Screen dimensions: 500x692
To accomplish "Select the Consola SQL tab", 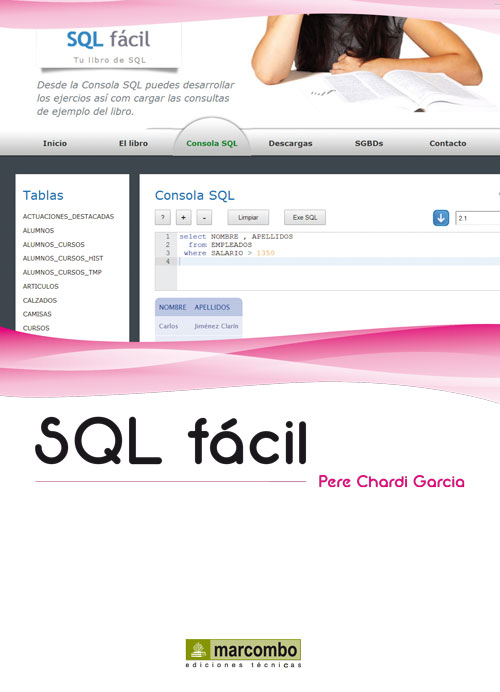I will [212, 143].
